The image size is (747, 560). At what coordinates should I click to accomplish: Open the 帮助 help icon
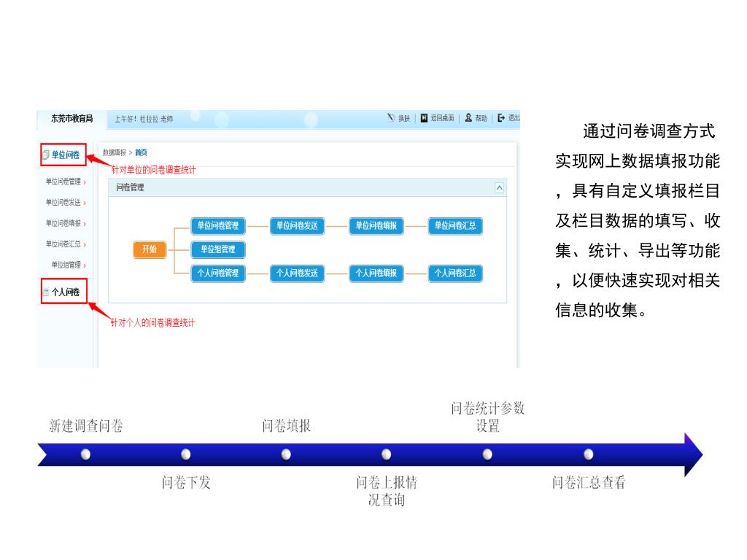468,117
